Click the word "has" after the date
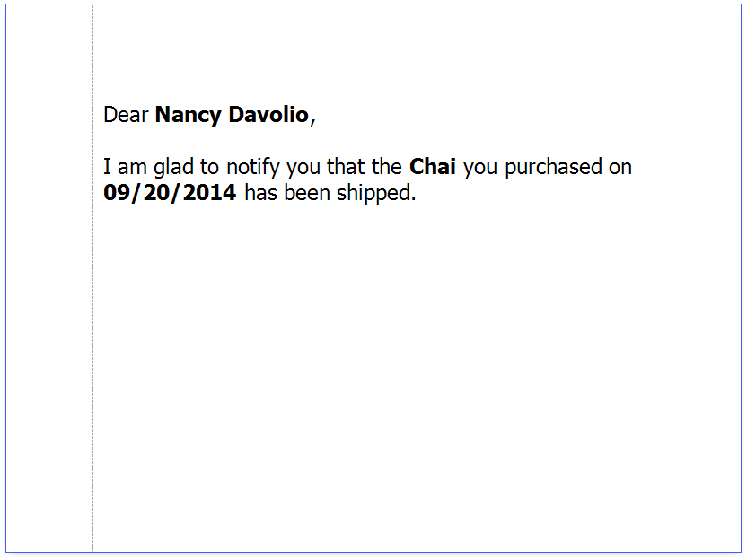This screenshot has height=560, width=747. 261,193
